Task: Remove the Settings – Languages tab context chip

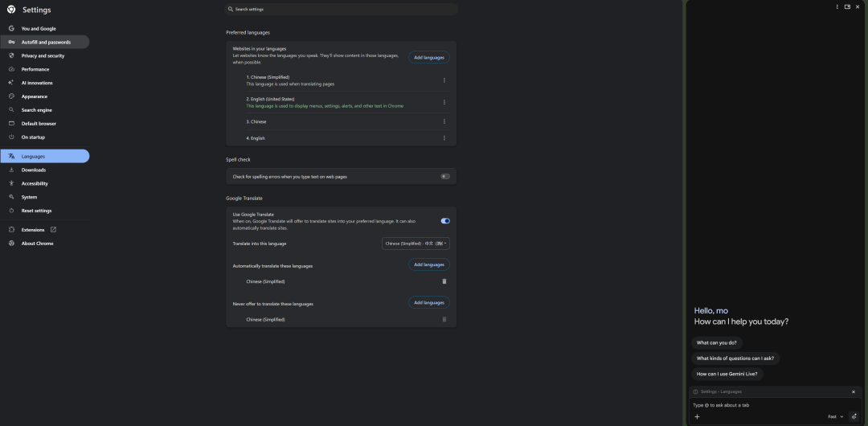Action: [854, 391]
